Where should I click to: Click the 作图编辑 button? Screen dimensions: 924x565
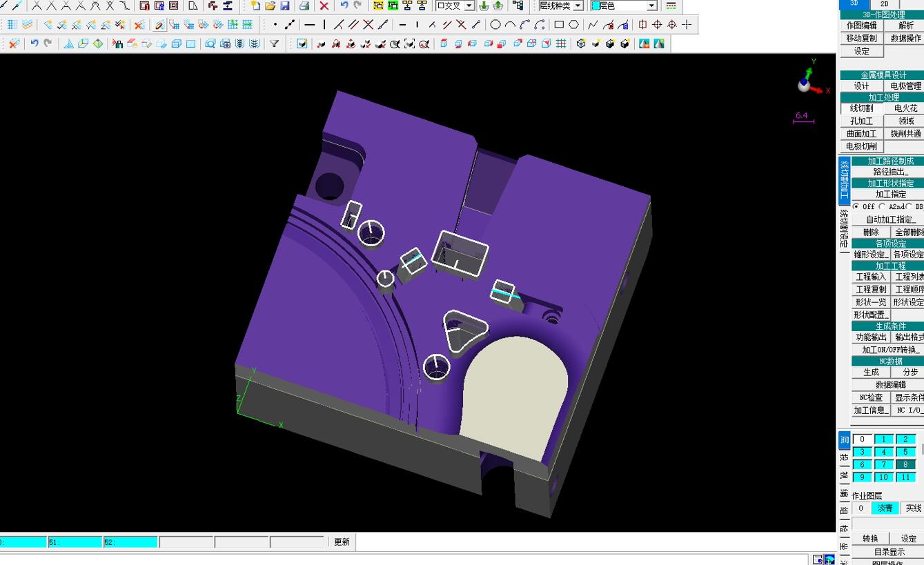(x=862, y=26)
